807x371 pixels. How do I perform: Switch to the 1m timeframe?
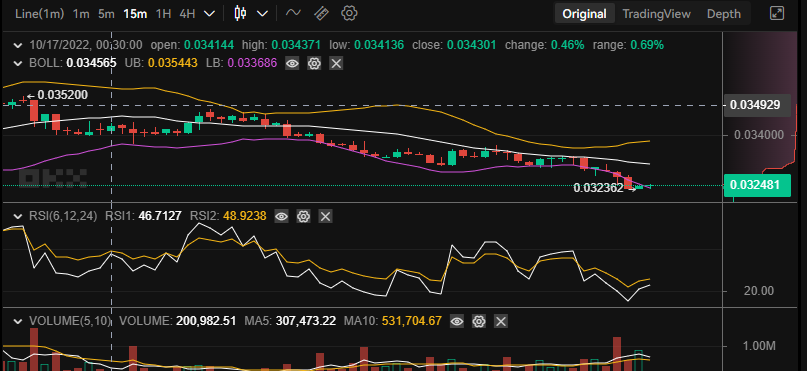tap(81, 14)
